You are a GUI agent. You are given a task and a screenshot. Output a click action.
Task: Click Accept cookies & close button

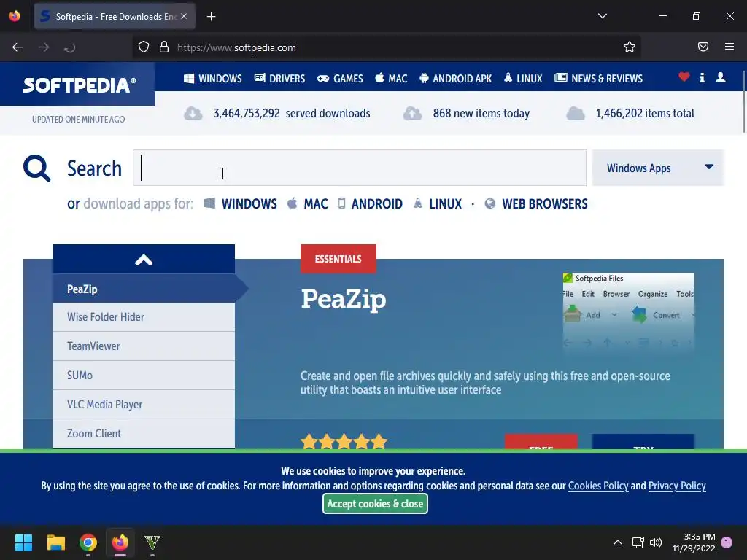375,504
